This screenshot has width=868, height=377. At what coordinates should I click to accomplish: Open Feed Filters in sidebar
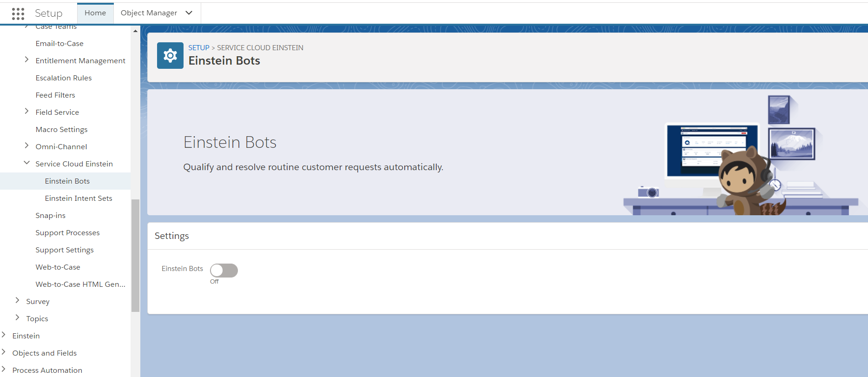[x=55, y=95]
